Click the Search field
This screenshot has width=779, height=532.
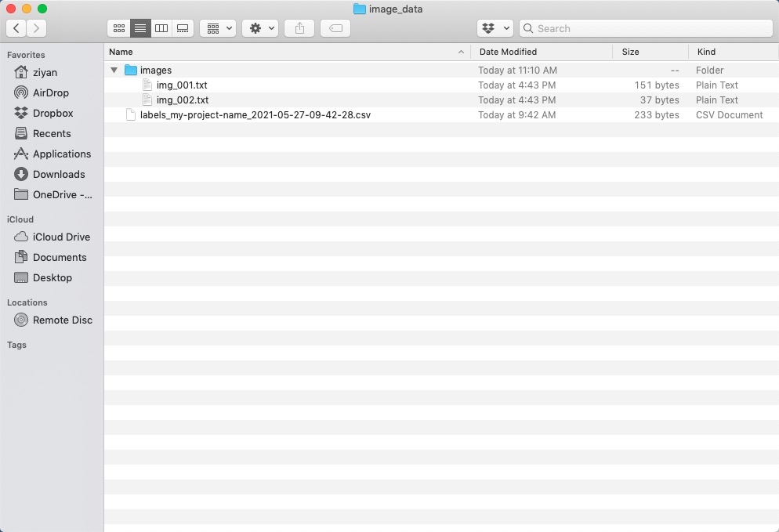point(650,28)
